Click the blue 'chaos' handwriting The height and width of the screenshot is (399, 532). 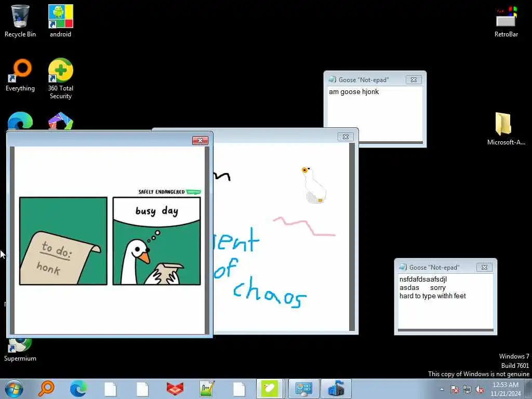tap(270, 292)
